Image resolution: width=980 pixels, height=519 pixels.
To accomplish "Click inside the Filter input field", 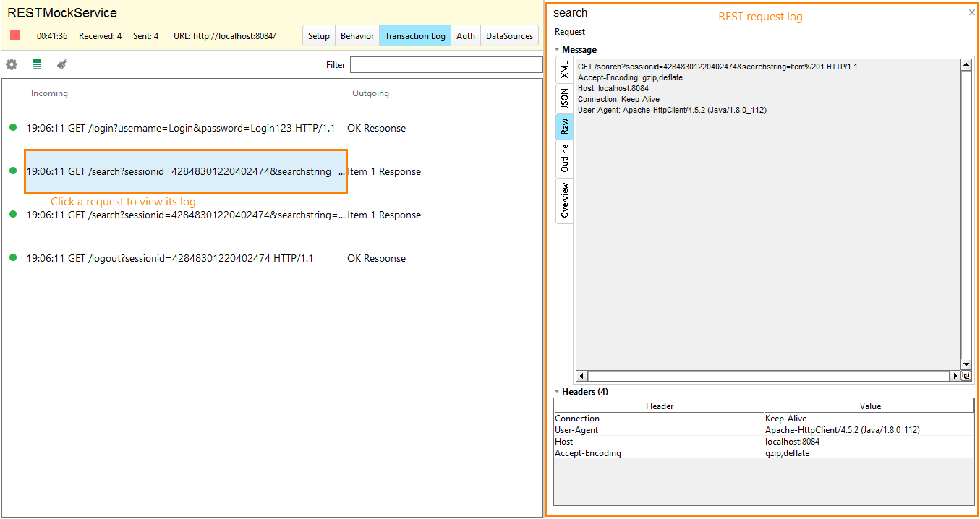I will click(x=446, y=64).
